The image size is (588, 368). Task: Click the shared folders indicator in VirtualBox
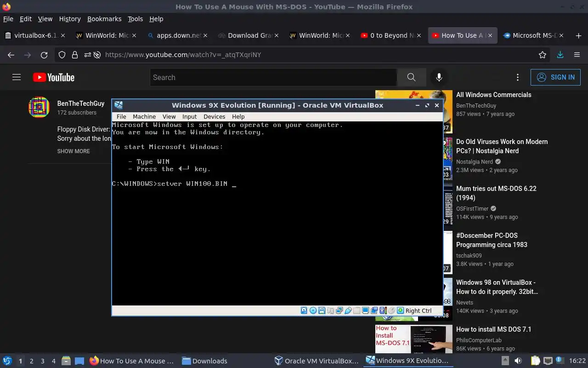pos(357,310)
